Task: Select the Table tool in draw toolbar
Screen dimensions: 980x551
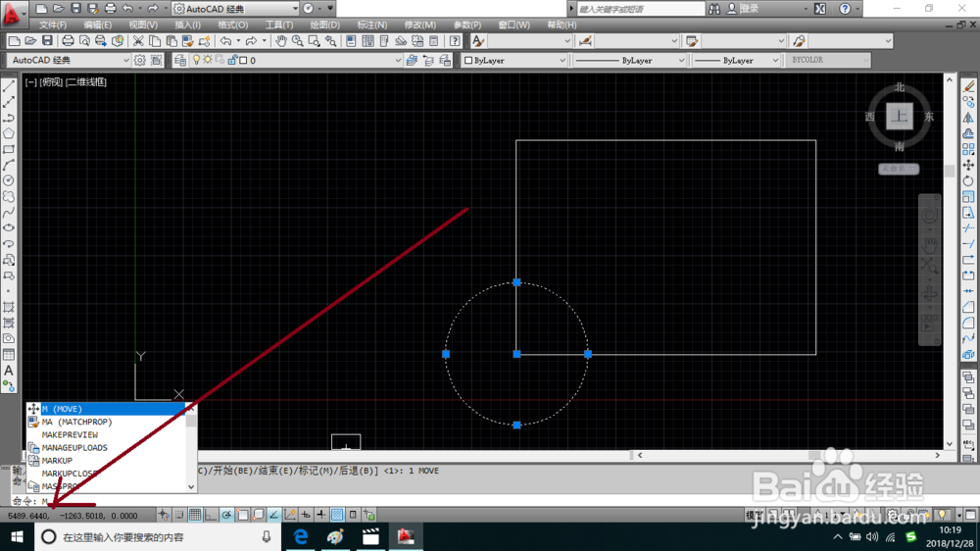Action: (x=9, y=355)
